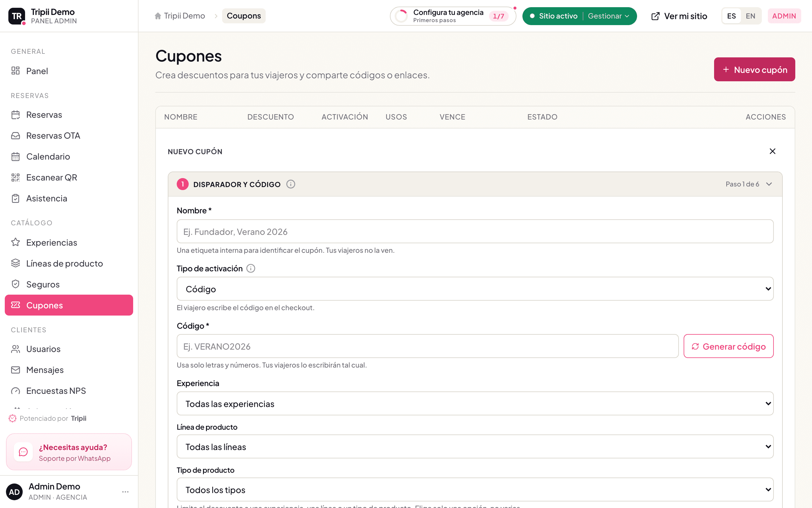The image size is (812, 508).
Task: Click the Líneas de producto layers icon
Action: click(x=16, y=263)
